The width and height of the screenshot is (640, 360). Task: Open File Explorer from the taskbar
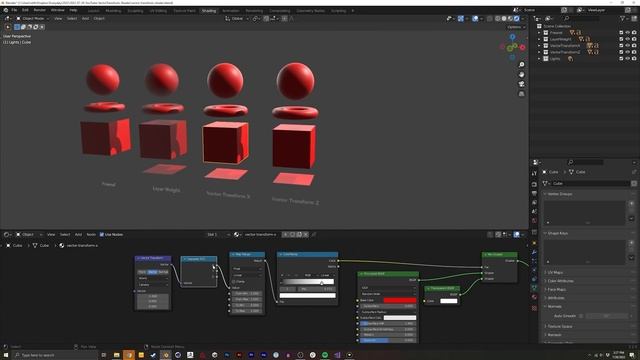pyautogui.click(x=116, y=355)
